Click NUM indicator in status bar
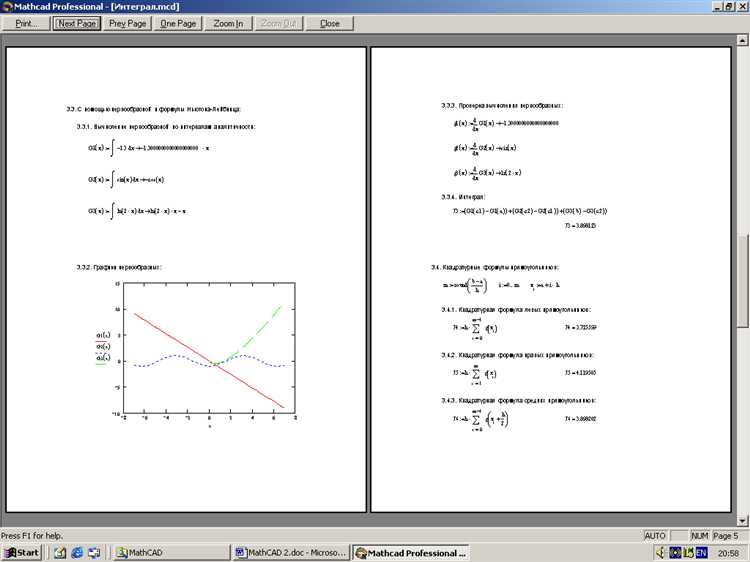The width and height of the screenshot is (750, 562). (x=699, y=536)
